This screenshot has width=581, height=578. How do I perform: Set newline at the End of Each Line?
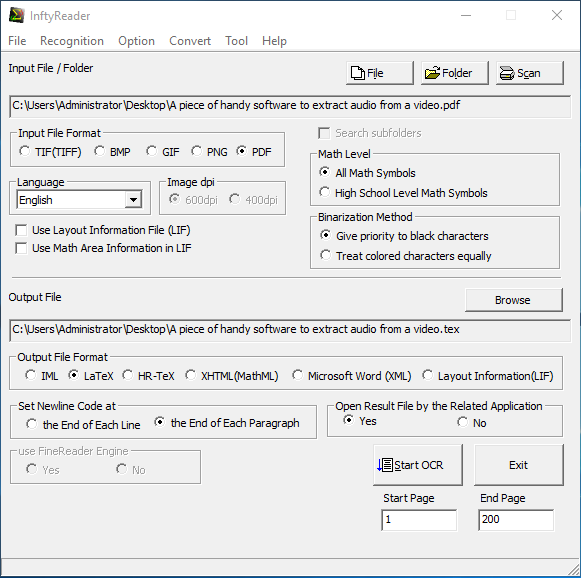32,424
